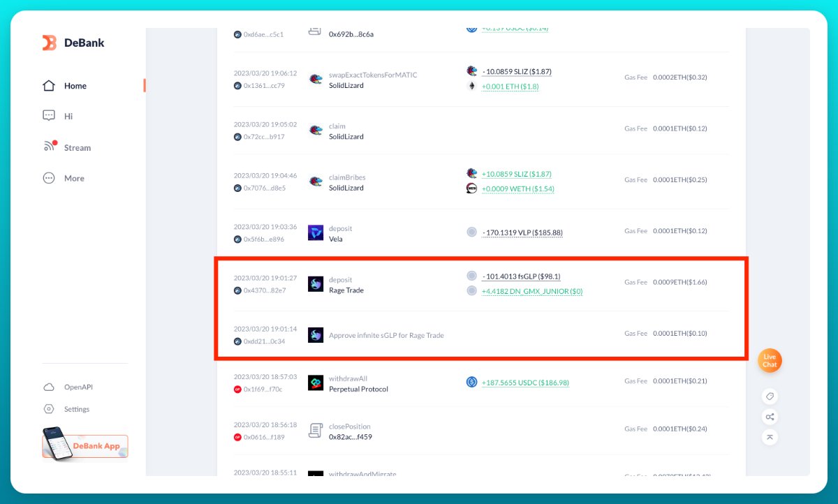
Task: Open the Live Chat button
Action: [770, 361]
